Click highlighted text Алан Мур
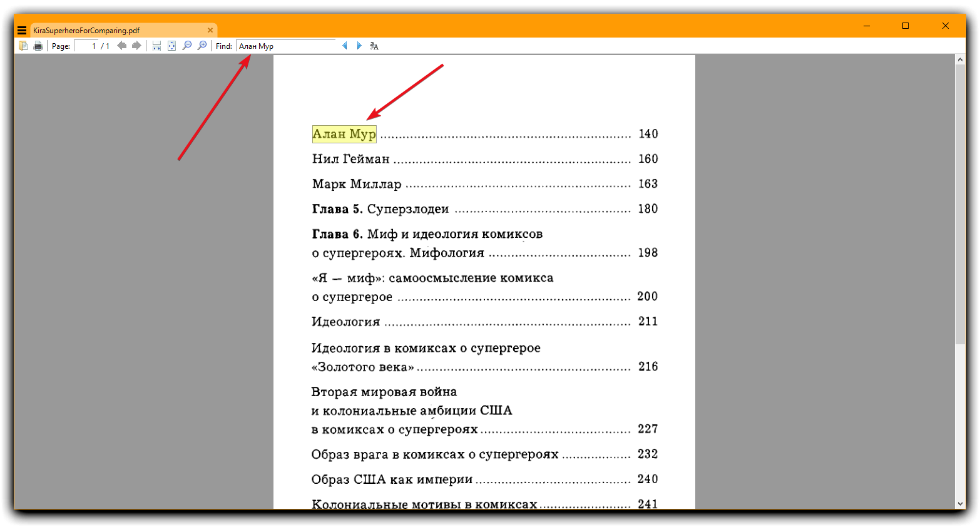Viewport: 980px width, 527px height. [x=344, y=134]
